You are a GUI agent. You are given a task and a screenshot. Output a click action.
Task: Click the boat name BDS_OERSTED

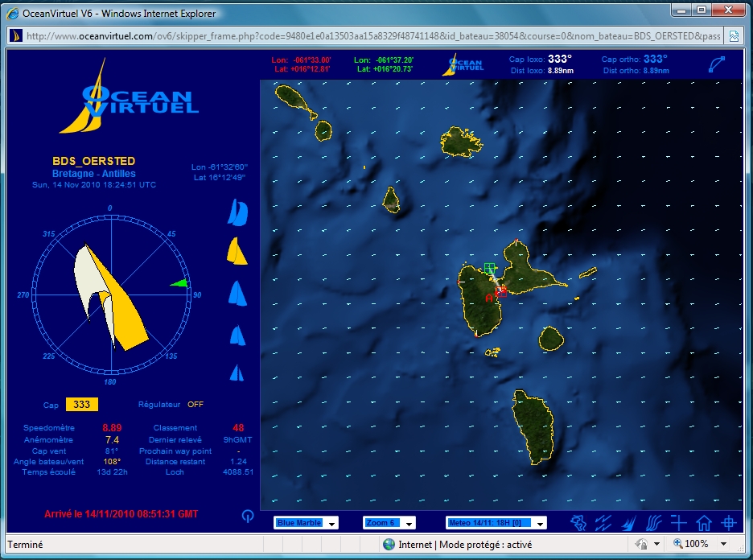coord(93,161)
